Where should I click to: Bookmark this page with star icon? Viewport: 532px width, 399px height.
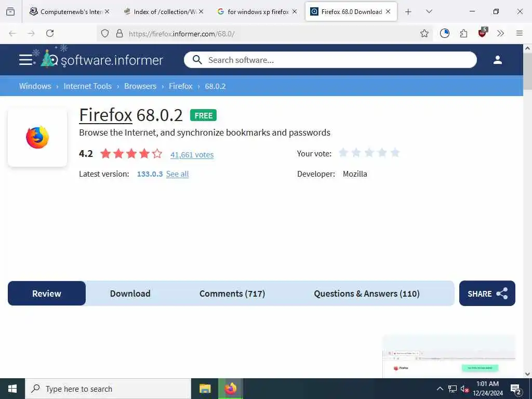[x=424, y=33]
